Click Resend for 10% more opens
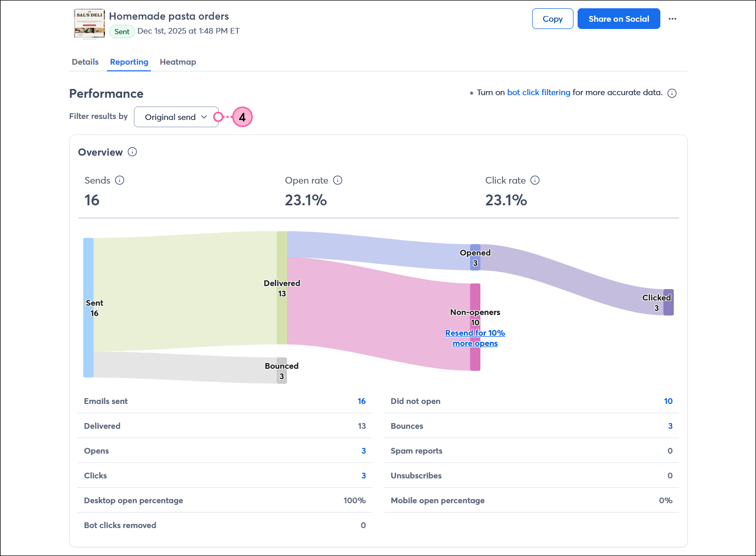 click(x=475, y=338)
